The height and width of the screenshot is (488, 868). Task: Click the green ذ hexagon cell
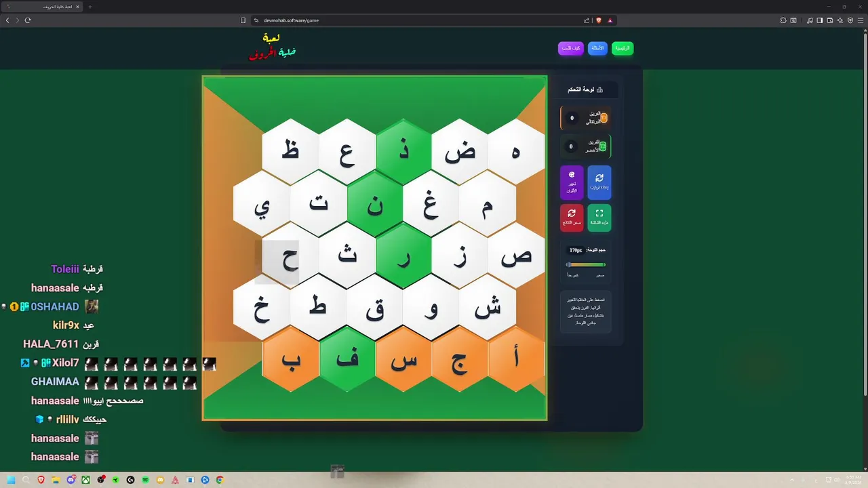click(403, 151)
